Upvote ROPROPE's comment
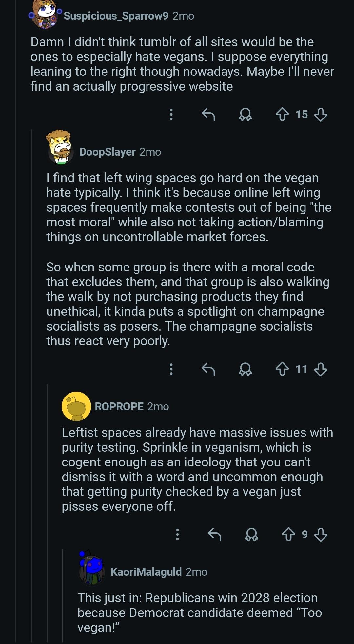The width and height of the screenshot is (354, 644). coord(288,535)
